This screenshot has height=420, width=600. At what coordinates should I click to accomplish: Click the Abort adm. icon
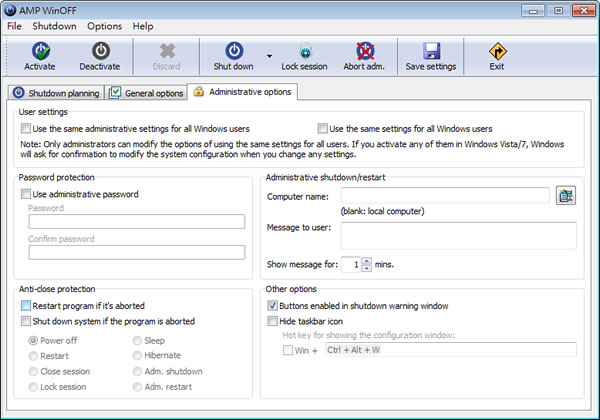pyautogui.click(x=365, y=51)
